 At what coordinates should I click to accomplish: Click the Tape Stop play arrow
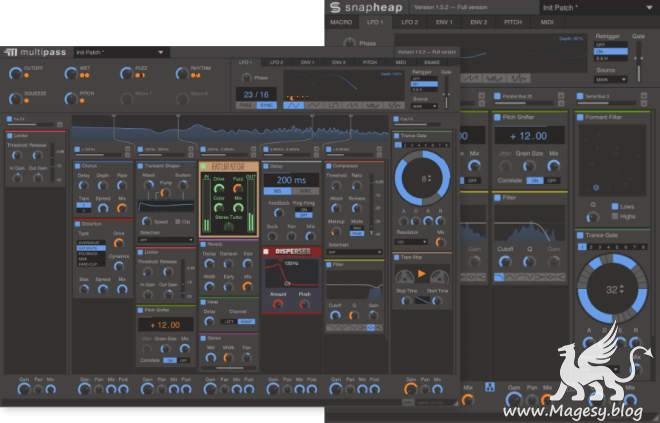[421, 274]
